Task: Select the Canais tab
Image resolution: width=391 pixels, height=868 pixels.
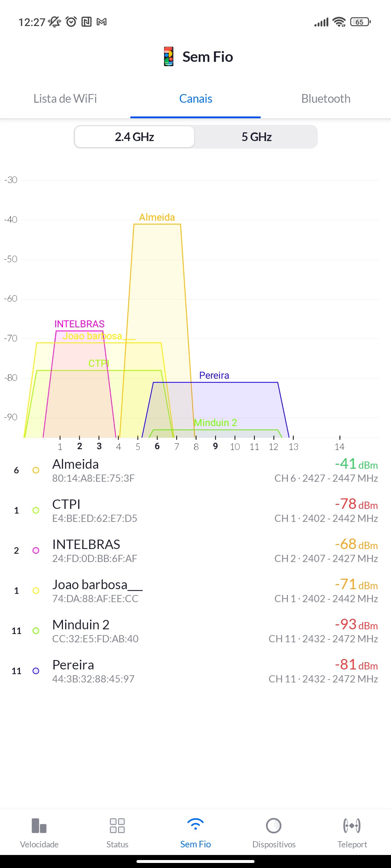Action: [195, 99]
